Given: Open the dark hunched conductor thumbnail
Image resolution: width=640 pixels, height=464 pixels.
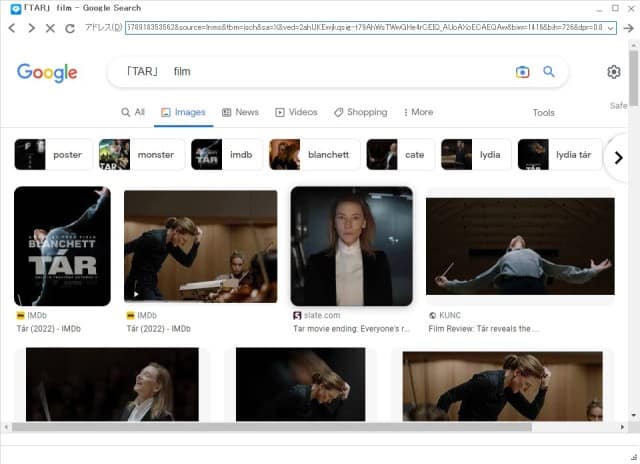Looking at the screenshot, I should [x=300, y=384].
